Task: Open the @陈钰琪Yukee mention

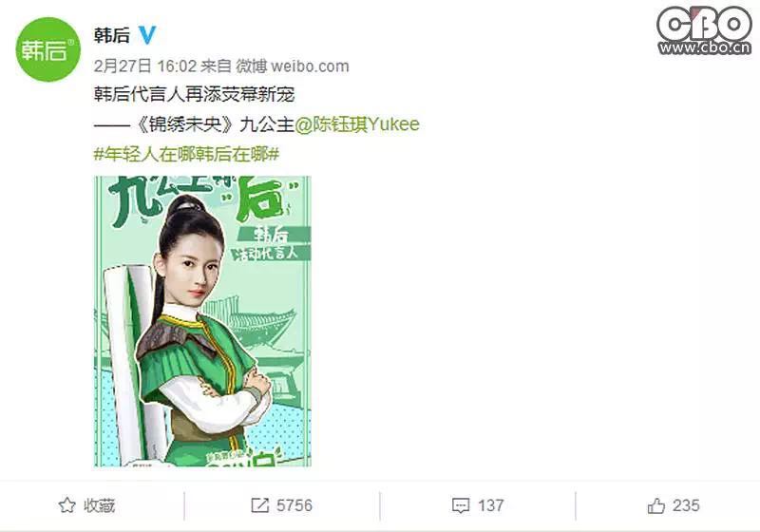Action: pos(357,124)
